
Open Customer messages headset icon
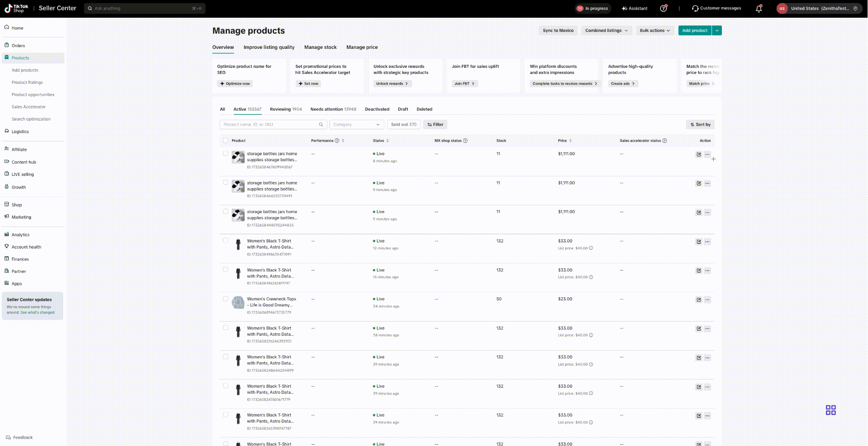(695, 8)
